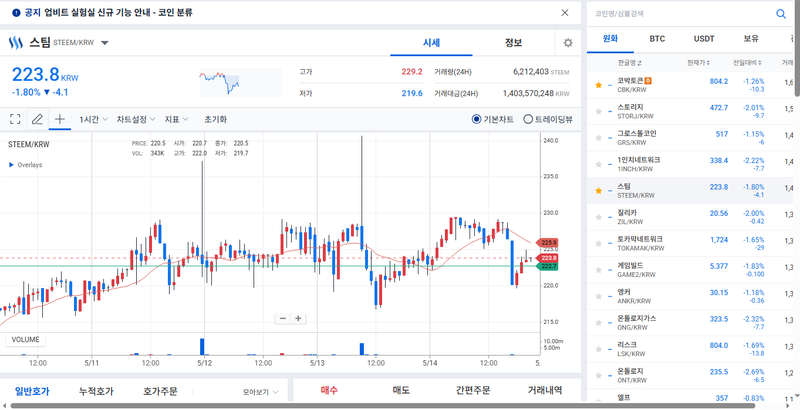Image resolution: width=800 pixels, height=410 pixels.
Task: Open the 차트설정 dropdown
Action: tap(136, 119)
